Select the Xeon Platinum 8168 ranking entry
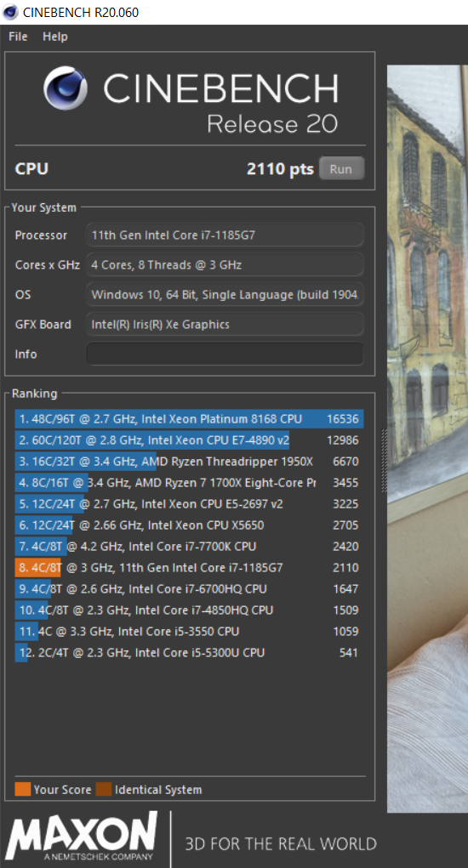The image size is (468, 868). point(190,419)
